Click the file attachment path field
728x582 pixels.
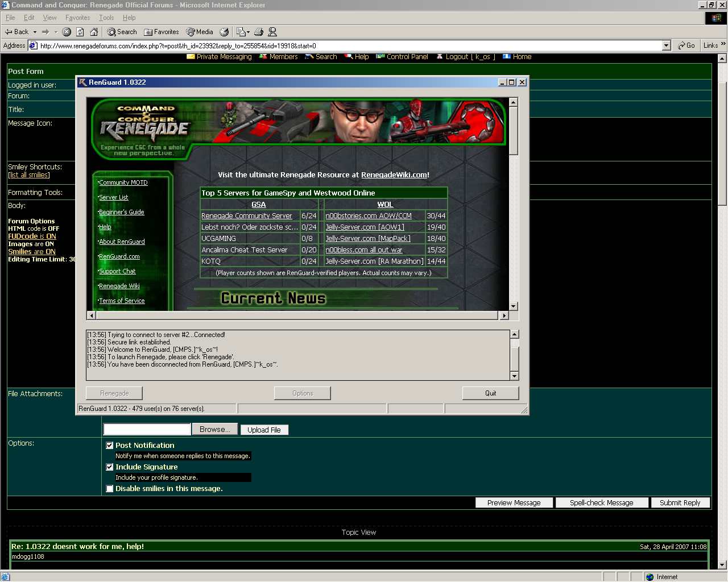pos(147,430)
